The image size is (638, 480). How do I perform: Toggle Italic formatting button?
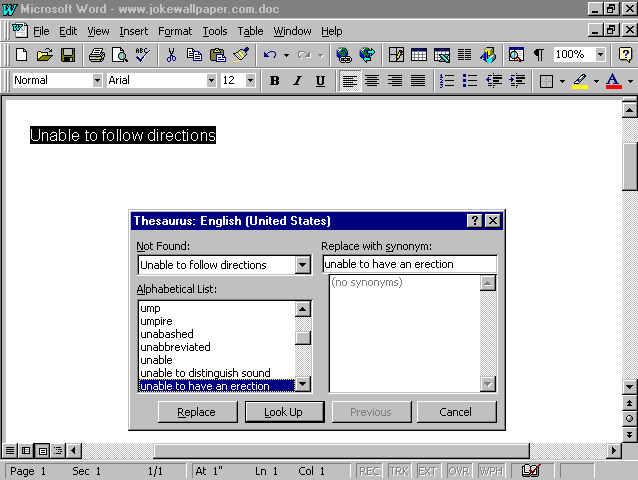pyautogui.click(x=297, y=81)
